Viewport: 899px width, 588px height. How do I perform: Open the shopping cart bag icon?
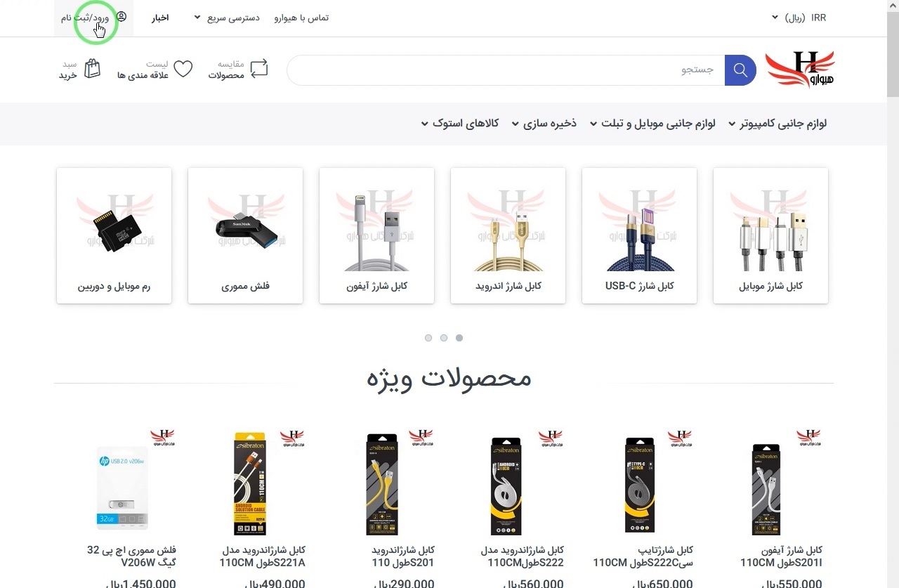tap(92, 69)
